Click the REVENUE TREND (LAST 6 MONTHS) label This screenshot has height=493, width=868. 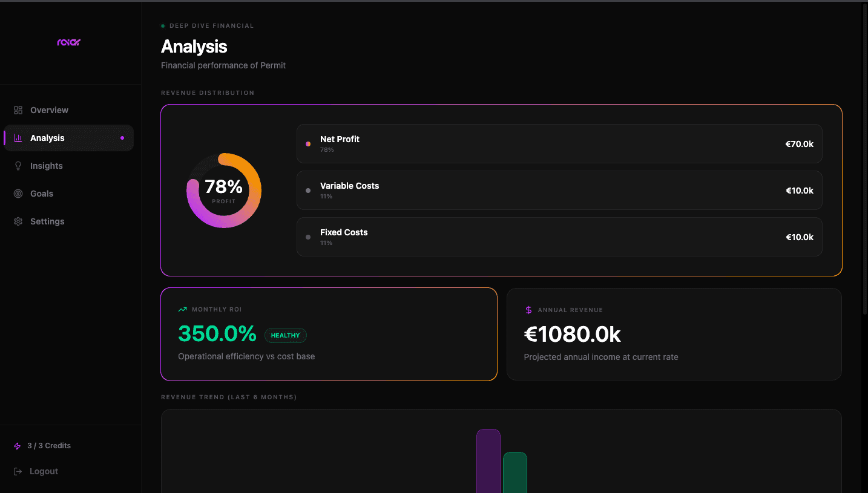point(229,397)
